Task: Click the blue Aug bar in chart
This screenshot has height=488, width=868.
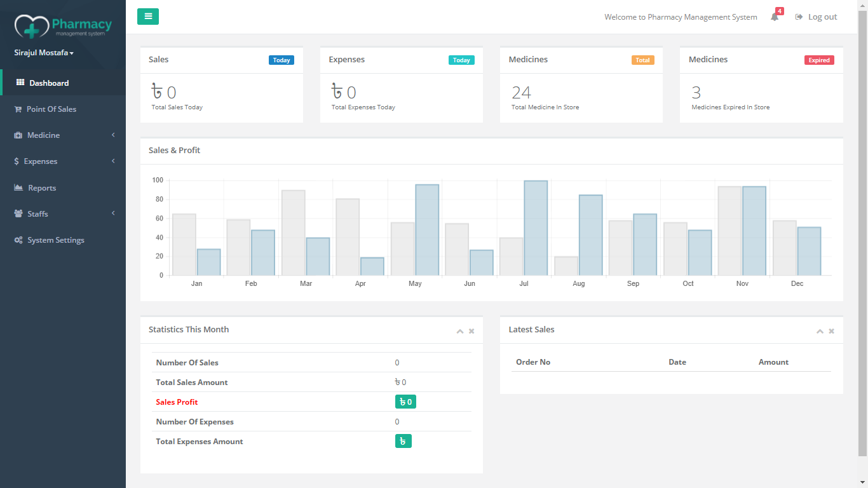Action: pos(590,235)
